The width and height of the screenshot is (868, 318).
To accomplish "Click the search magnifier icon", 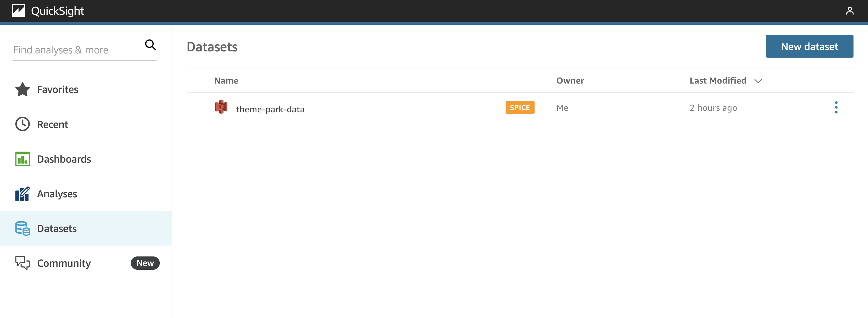I will (x=150, y=45).
